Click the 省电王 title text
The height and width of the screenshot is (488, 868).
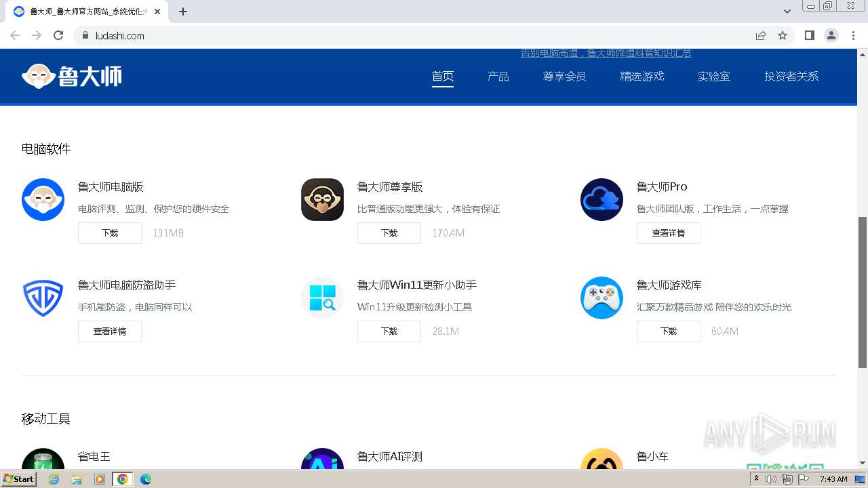pos(94,457)
